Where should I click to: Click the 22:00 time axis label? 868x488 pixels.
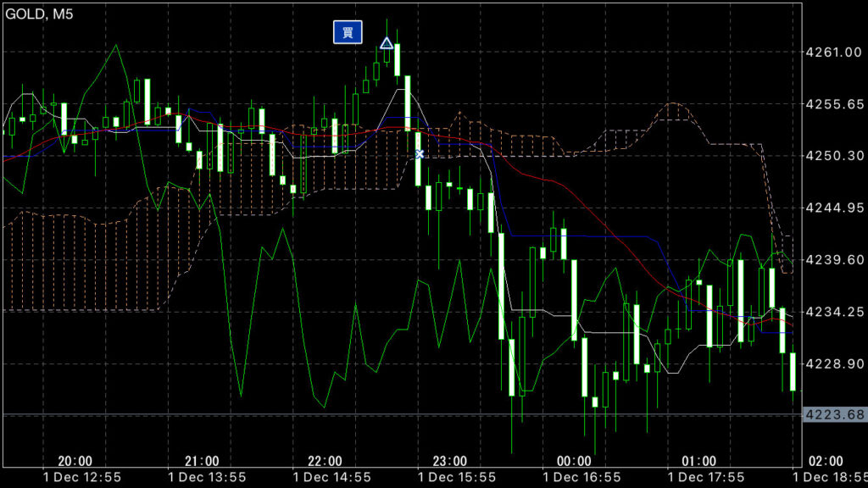[325, 461]
